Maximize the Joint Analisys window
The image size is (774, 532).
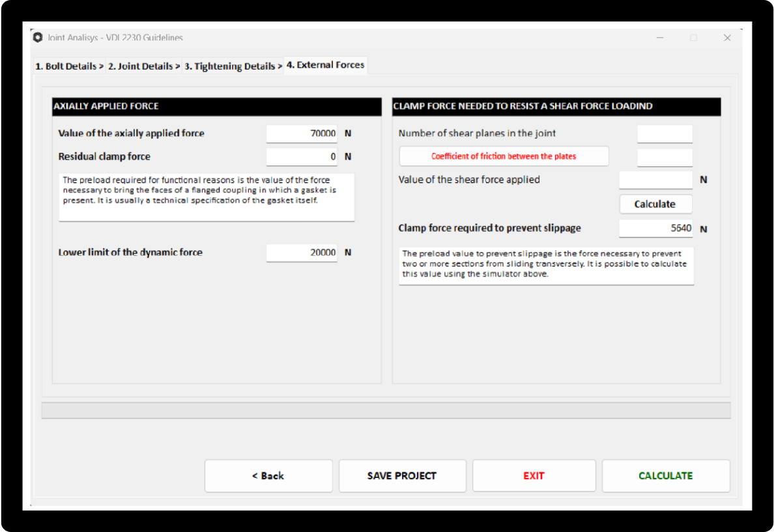point(694,38)
